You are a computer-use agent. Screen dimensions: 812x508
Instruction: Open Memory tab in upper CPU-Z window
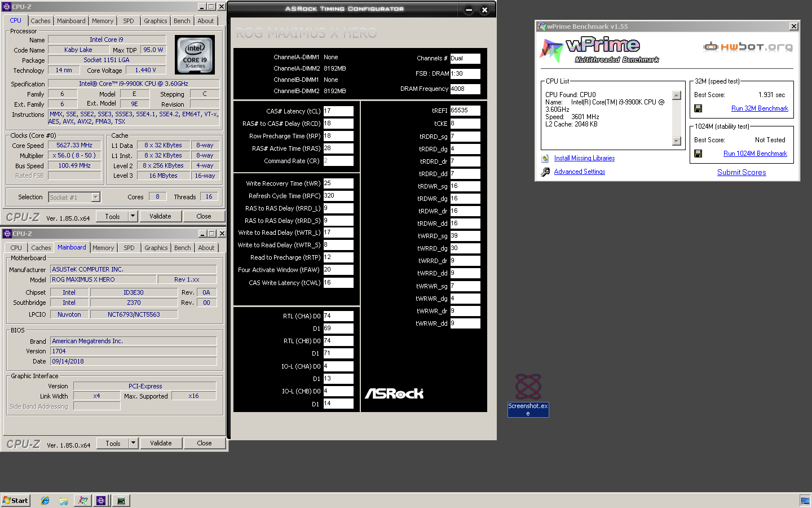click(103, 21)
